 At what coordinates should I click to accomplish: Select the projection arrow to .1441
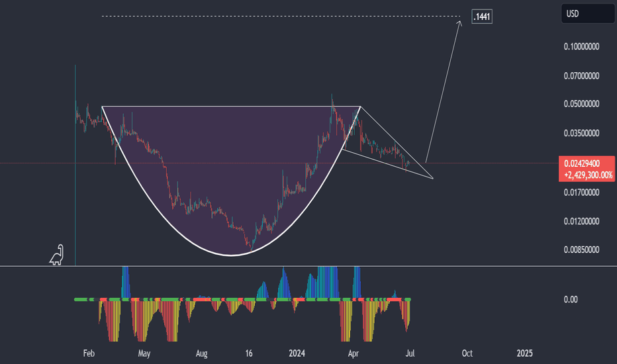(444, 91)
